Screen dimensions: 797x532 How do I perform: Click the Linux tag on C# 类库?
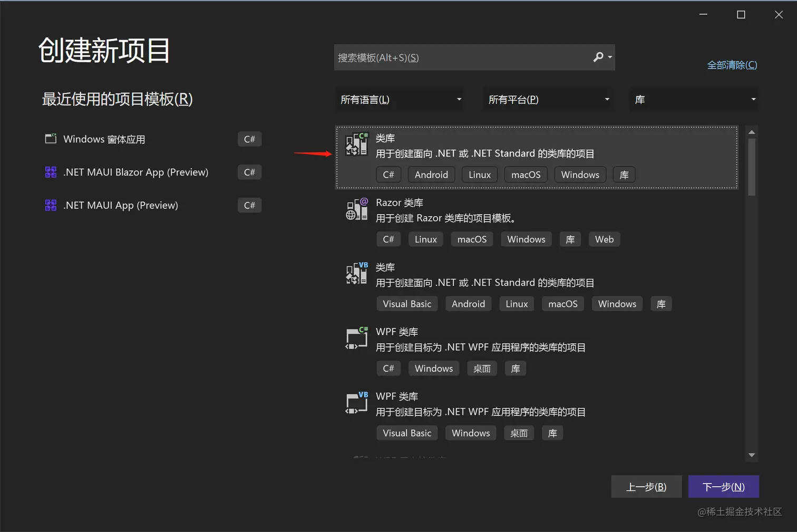tap(480, 175)
